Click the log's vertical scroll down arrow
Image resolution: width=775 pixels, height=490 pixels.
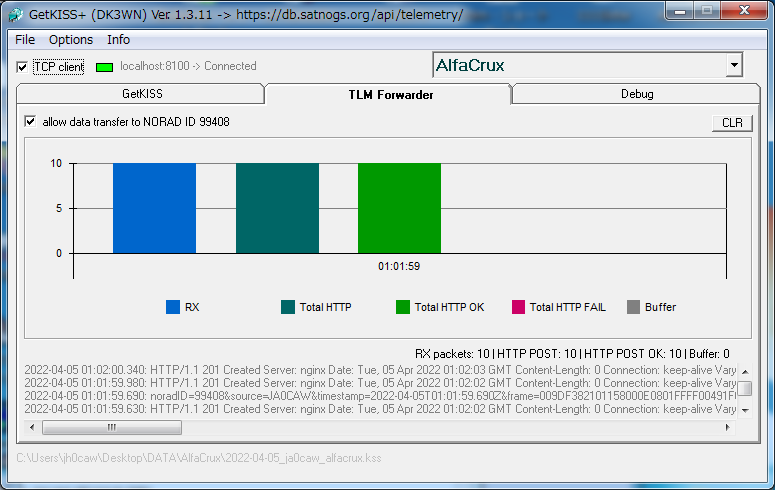745,410
